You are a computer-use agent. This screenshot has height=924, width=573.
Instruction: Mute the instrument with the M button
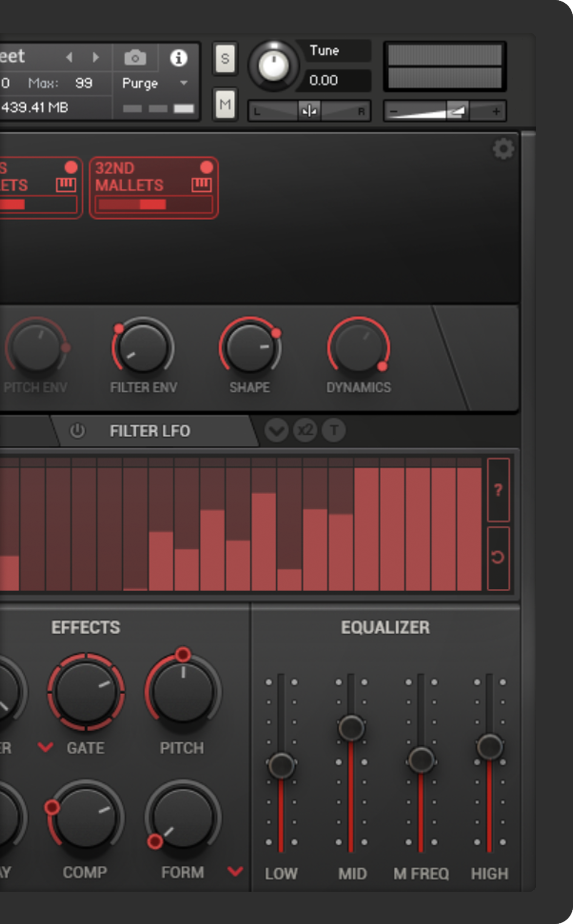tap(225, 105)
